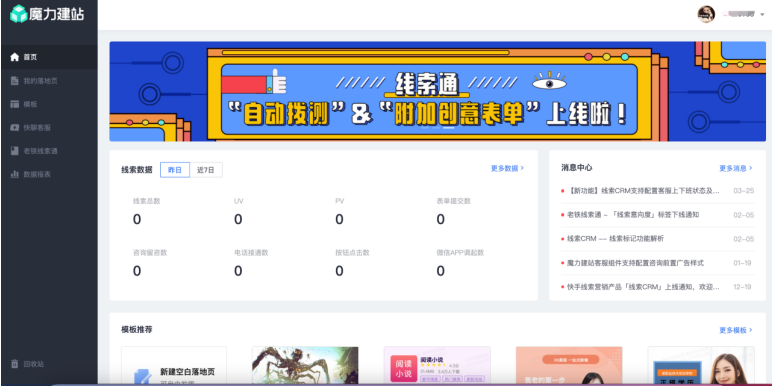Open 老铁线索通 in the sidebar
This screenshot has width=774, height=386.
[x=49, y=151]
